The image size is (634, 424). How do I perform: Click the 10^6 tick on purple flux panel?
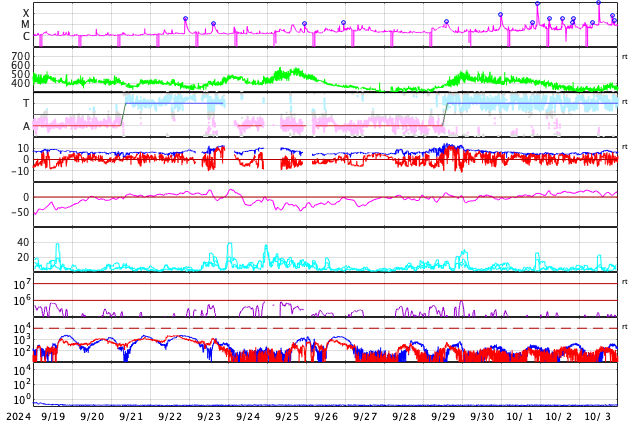point(22,301)
